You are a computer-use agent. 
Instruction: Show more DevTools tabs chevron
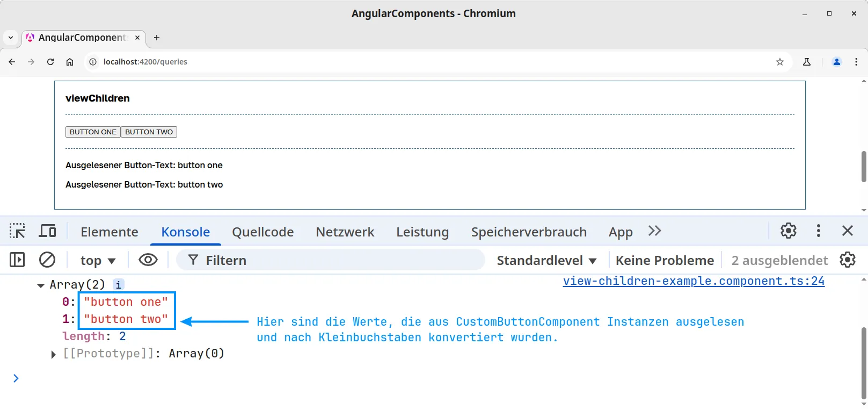[x=654, y=231]
